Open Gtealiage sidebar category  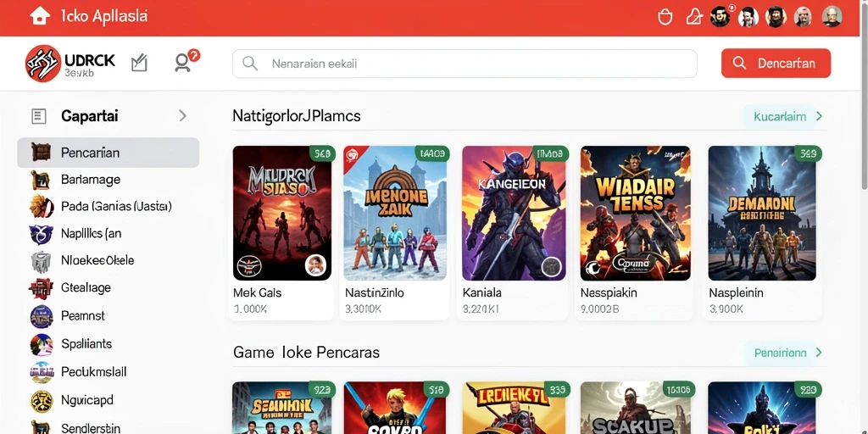(108, 288)
